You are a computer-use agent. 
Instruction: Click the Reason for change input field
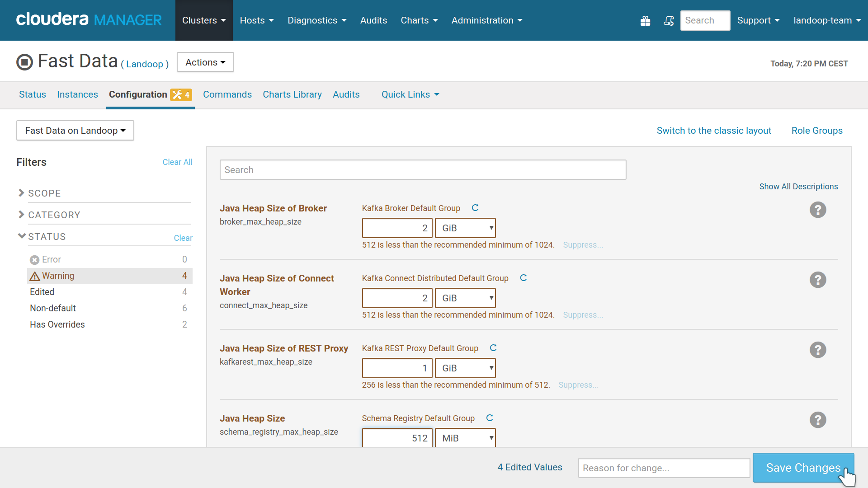pyautogui.click(x=664, y=467)
